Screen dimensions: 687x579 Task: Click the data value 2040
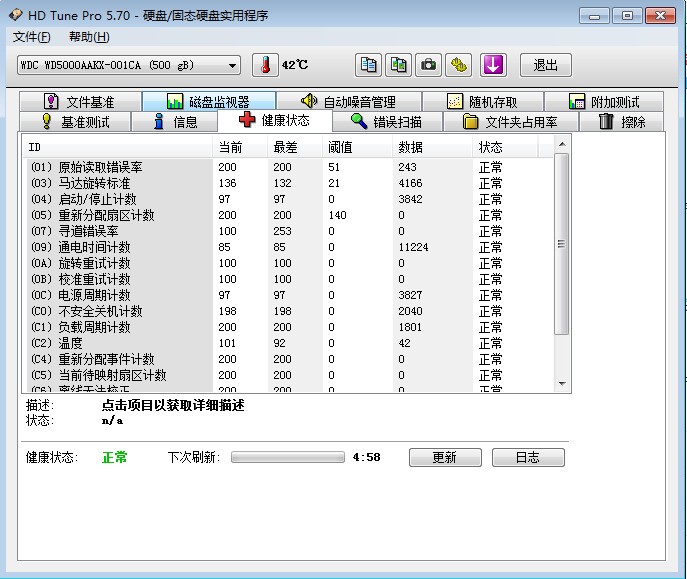[x=410, y=311]
